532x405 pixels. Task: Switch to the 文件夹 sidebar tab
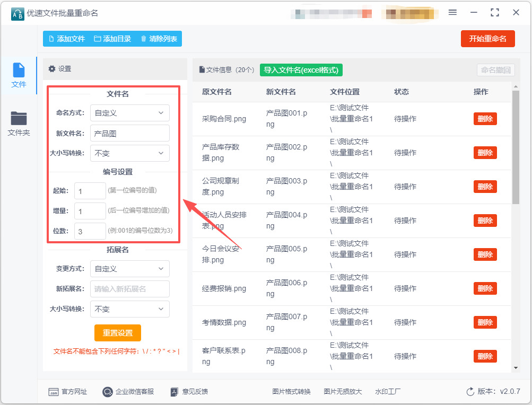19,124
